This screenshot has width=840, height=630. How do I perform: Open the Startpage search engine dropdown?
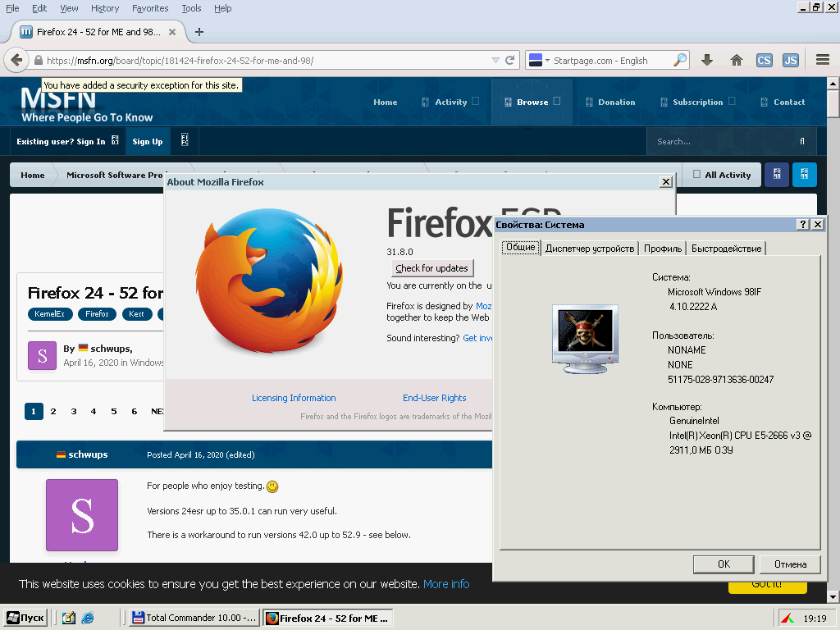[x=539, y=60]
